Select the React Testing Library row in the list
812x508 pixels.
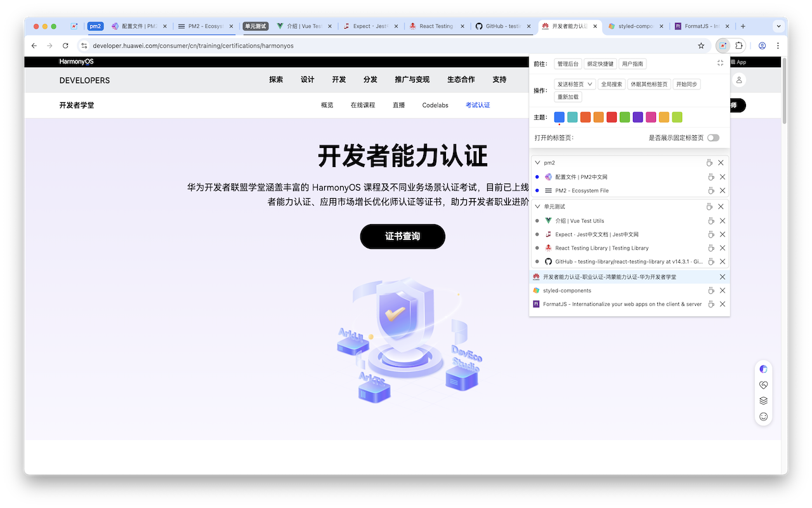(x=629, y=248)
